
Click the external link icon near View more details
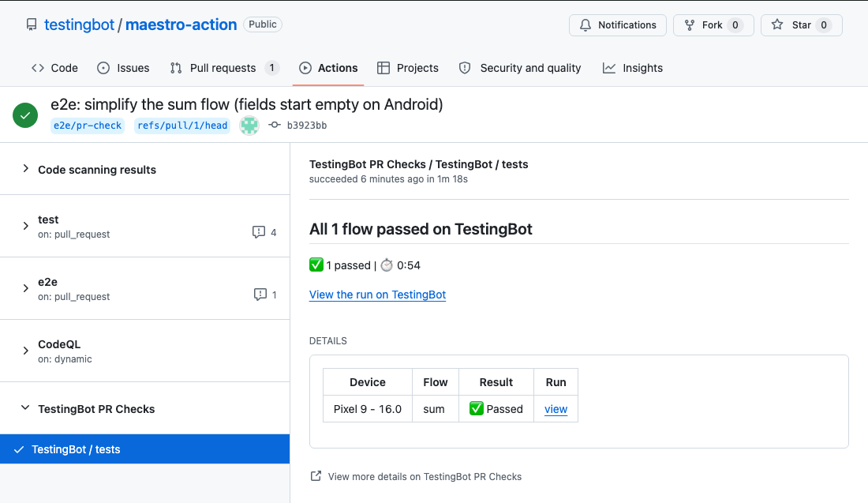click(x=316, y=476)
